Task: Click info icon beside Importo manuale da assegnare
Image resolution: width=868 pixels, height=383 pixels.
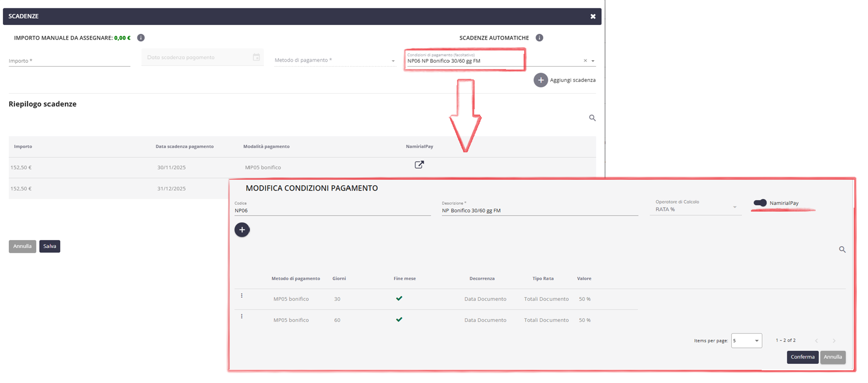Action: pos(141,38)
